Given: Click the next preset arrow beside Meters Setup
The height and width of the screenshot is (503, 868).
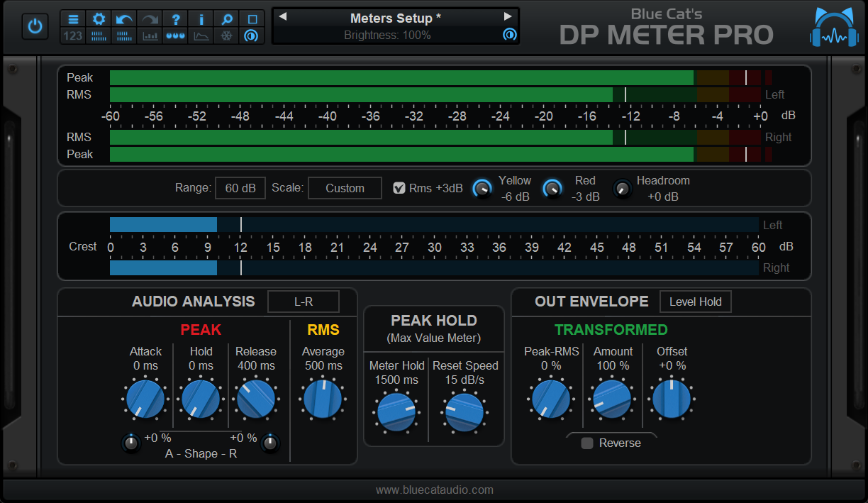Looking at the screenshot, I should click(508, 17).
